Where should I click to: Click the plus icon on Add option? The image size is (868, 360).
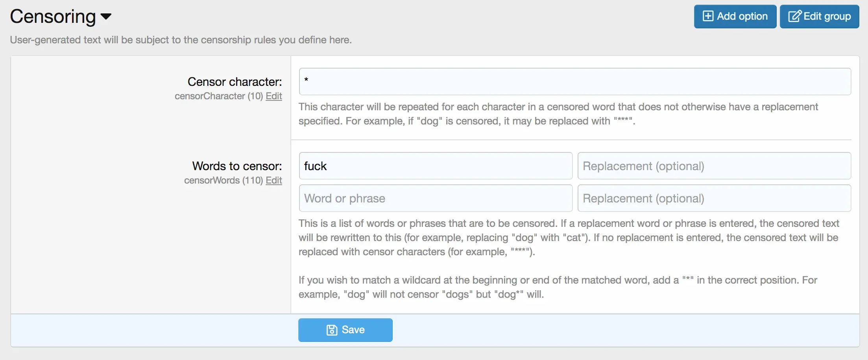(x=708, y=16)
